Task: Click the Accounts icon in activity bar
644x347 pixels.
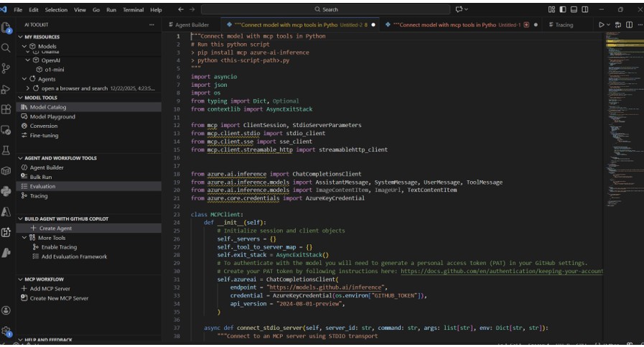Action: [x=6, y=310]
